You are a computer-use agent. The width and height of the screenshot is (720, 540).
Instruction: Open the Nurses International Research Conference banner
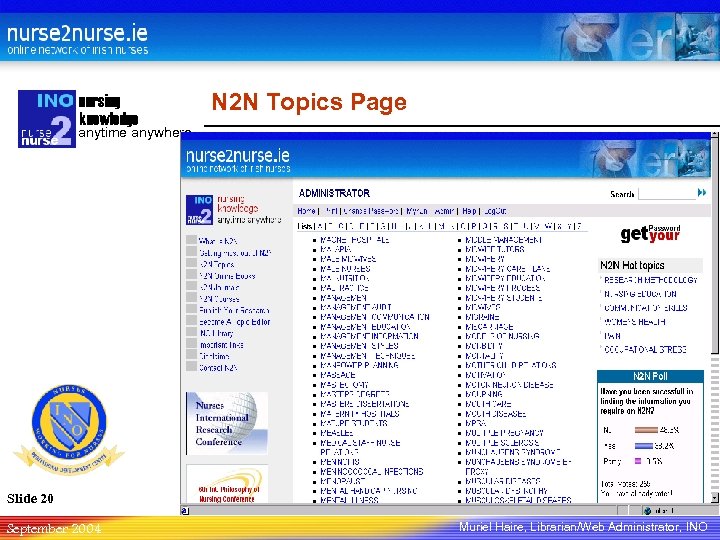[227, 423]
